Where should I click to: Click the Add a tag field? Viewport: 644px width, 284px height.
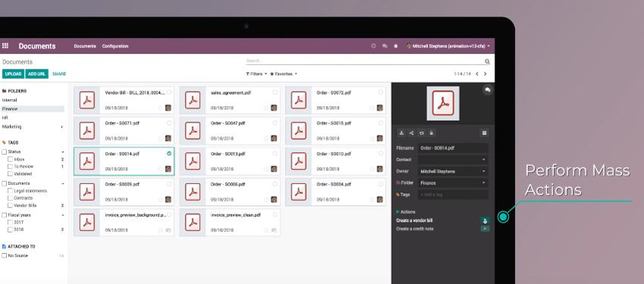tap(453, 195)
